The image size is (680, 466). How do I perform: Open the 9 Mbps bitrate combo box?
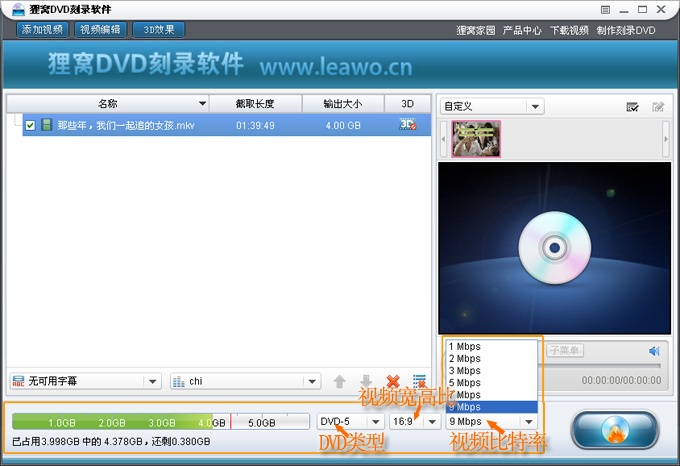[x=492, y=421]
